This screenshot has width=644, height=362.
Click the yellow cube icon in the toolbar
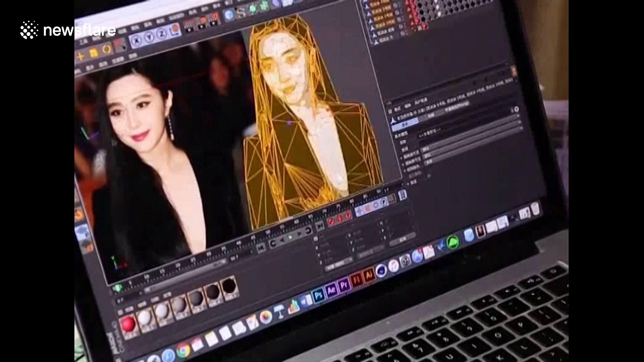tap(94, 53)
